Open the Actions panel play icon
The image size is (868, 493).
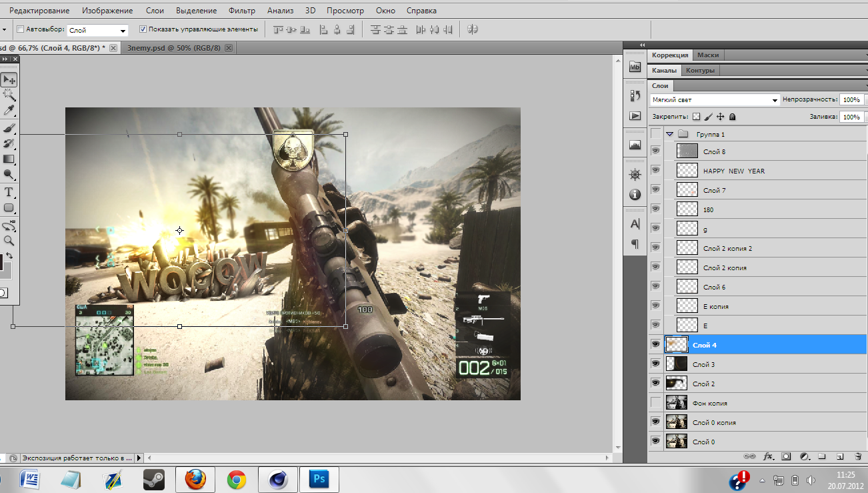coord(635,115)
